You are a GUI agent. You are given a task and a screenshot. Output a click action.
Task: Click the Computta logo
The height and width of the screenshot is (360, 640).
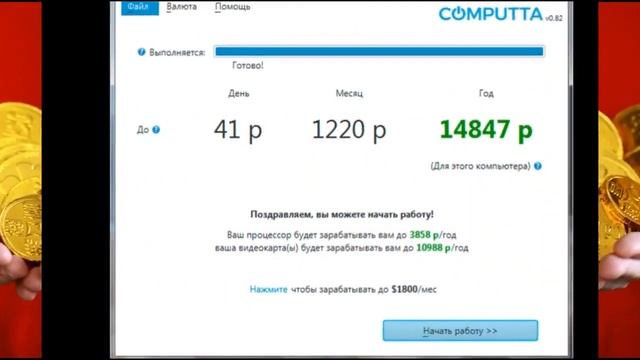coord(491,14)
